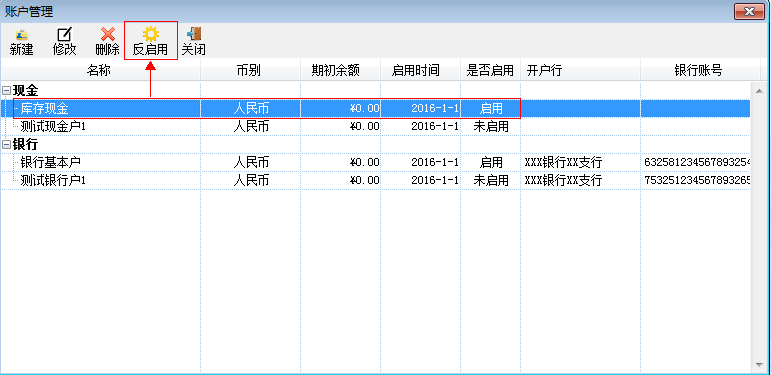The height and width of the screenshot is (375, 771).
Task: Click the 银行账号 column header
Action: [700, 71]
